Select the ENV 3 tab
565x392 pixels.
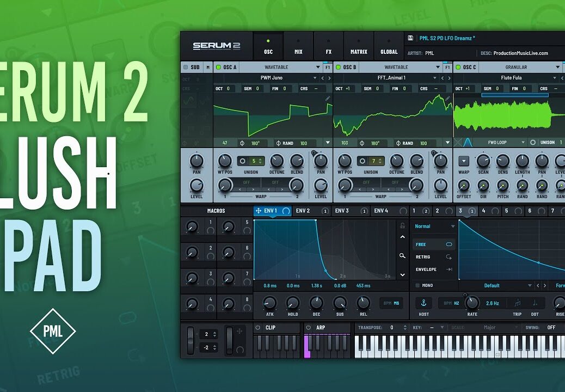pos(351,211)
